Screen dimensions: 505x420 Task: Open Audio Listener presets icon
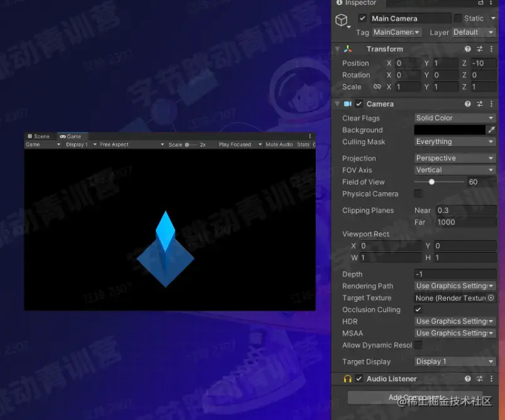480,379
